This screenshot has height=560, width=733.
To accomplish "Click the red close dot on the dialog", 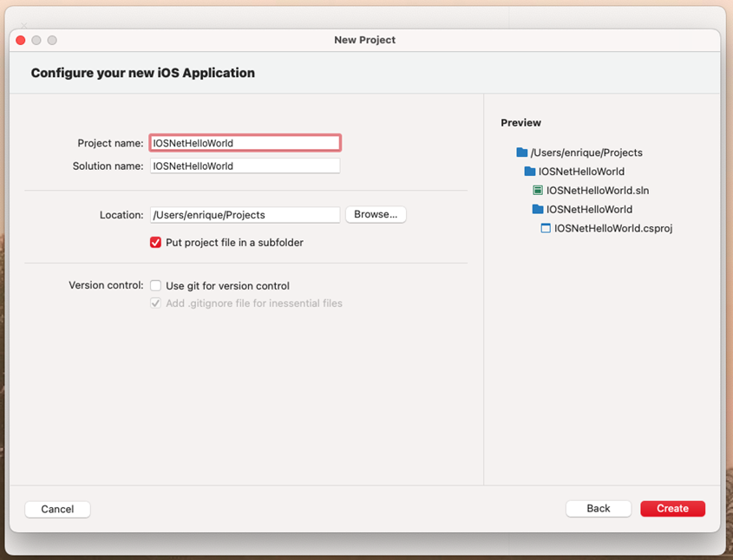I will click(19, 40).
